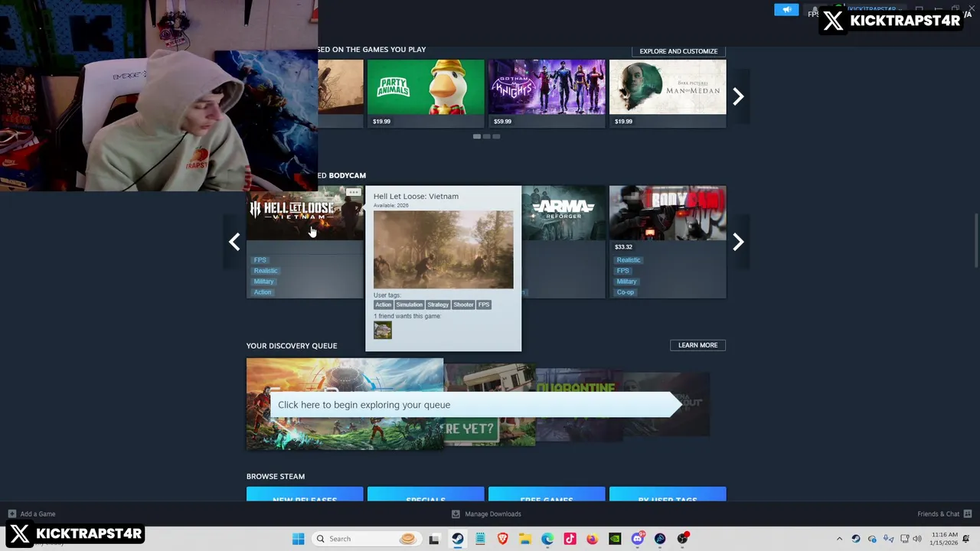Open the Manage Downloads icon
The width and height of the screenshot is (980, 551).
click(x=456, y=514)
